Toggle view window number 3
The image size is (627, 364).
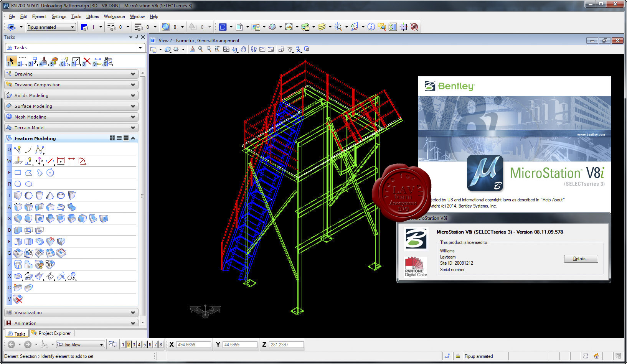tap(134, 344)
